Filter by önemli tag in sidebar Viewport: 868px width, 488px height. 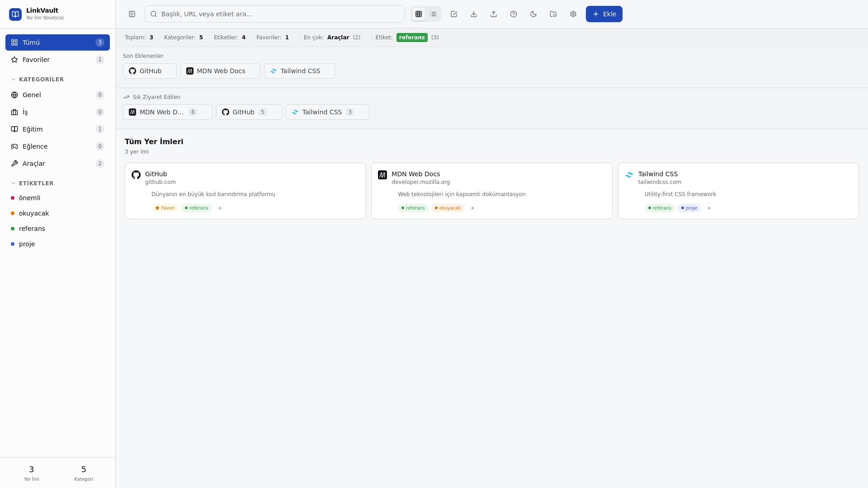tap(57, 198)
